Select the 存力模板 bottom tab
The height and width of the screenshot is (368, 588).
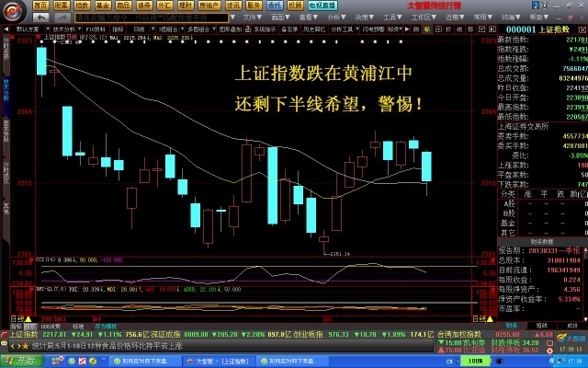(x=107, y=327)
